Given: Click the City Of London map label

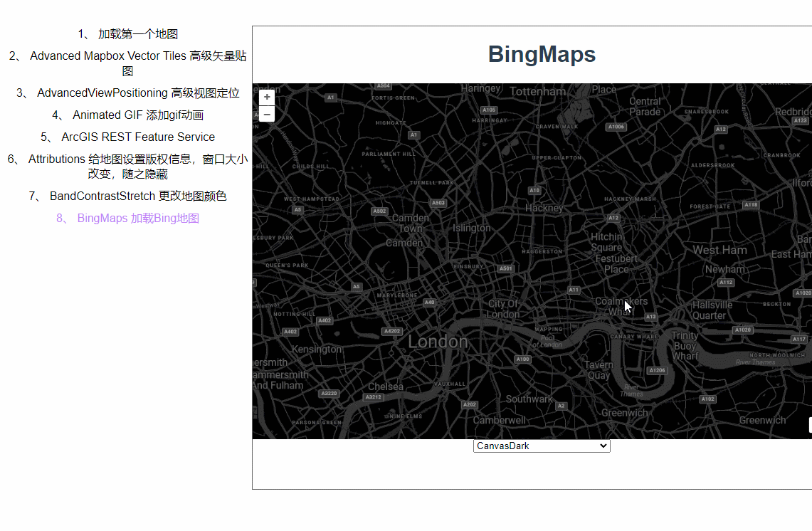Looking at the screenshot, I should click(503, 309).
